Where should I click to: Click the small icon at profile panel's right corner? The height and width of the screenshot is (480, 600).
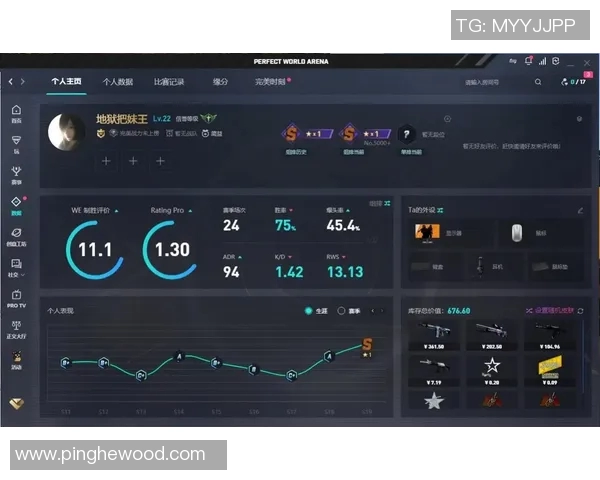[x=579, y=119]
